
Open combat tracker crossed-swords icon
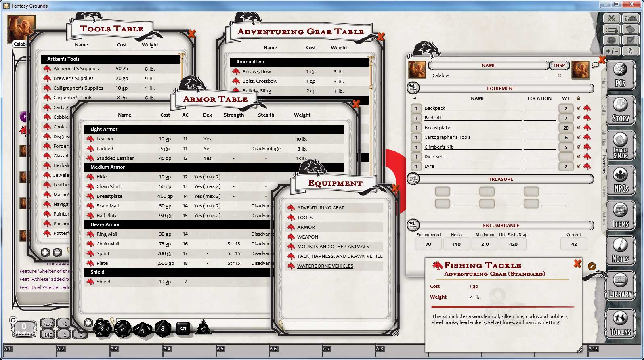pyautogui.click(x=611, y=18)
